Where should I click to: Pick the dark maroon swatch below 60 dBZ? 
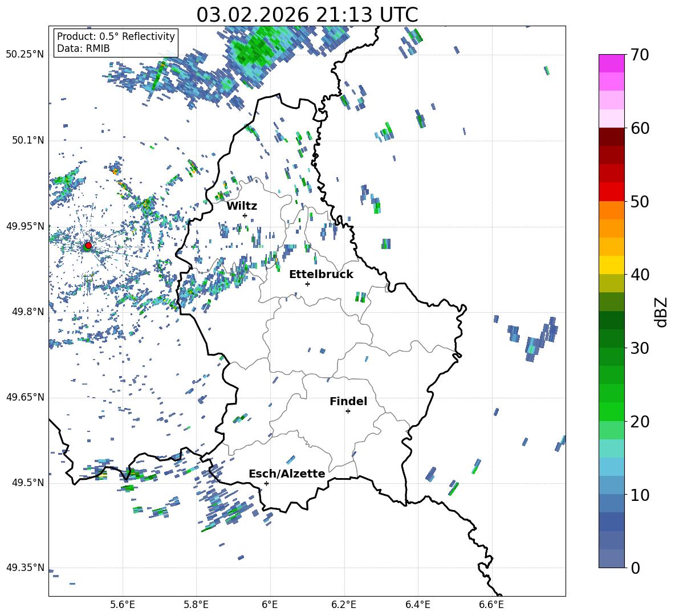[x=612, y=137]
